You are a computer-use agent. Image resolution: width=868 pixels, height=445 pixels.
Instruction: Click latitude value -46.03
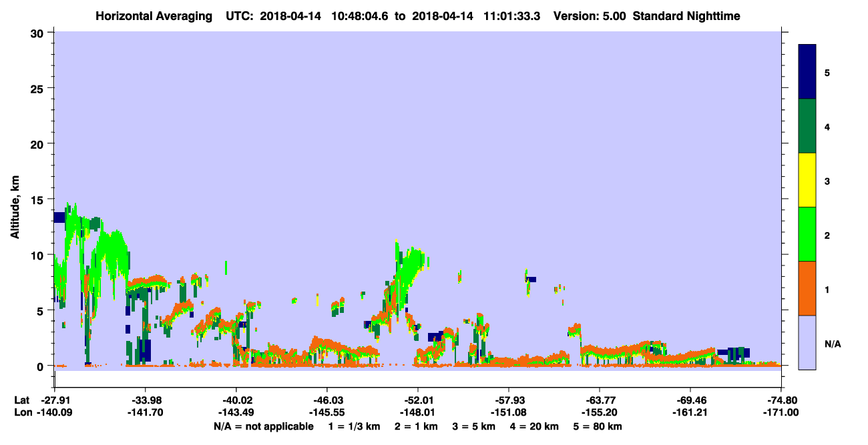pos(327,400)
